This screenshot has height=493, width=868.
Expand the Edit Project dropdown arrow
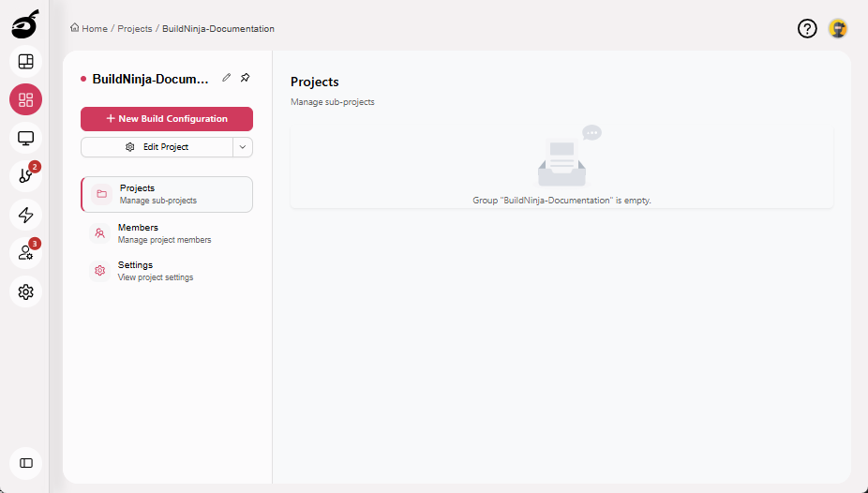point(243,147)
